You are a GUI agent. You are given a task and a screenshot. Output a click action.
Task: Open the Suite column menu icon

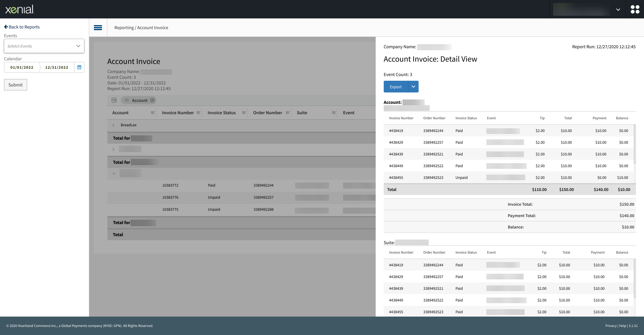334,113
